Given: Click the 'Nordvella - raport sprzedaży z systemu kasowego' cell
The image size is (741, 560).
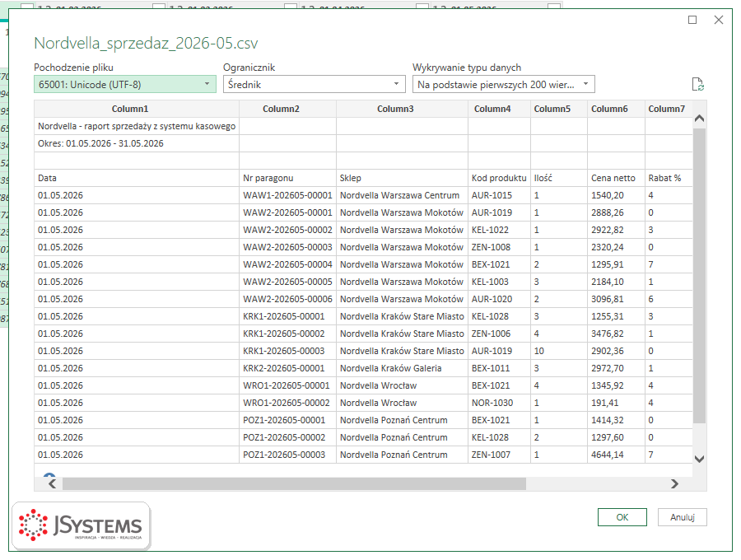Looking at the screenshot, I should point(137,126).
